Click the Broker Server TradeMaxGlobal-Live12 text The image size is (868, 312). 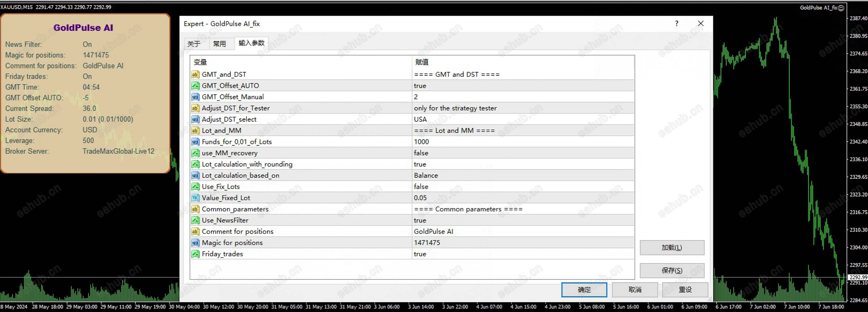[x=119, y=151]
